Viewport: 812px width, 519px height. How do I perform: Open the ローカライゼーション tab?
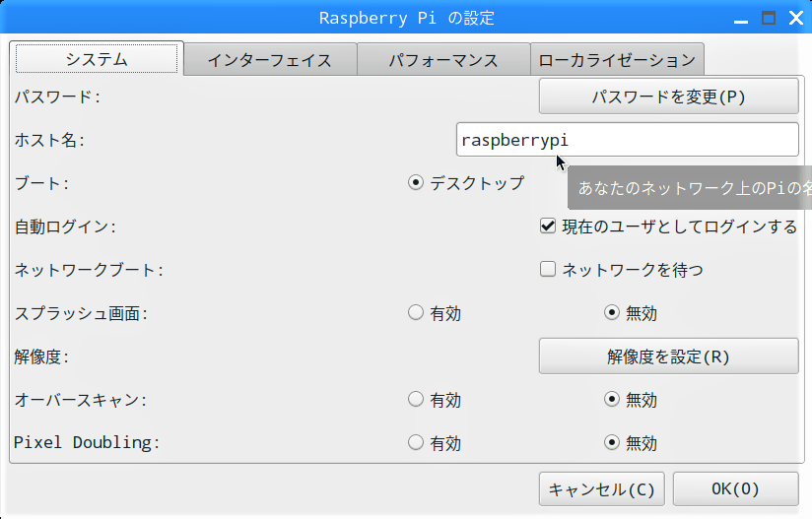tap(617, 60)
